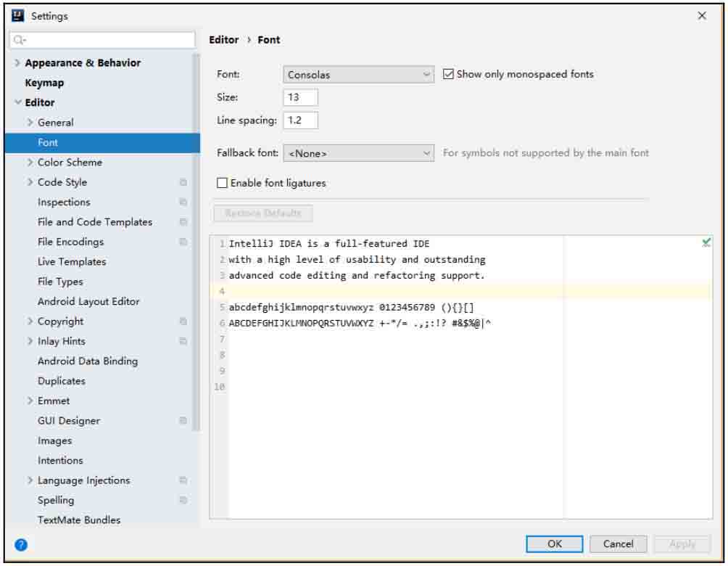Expand the Color Scheme tree node
The height and width of the screenshot is (566, 728).
pyautogui.click(x=30, y=163)
